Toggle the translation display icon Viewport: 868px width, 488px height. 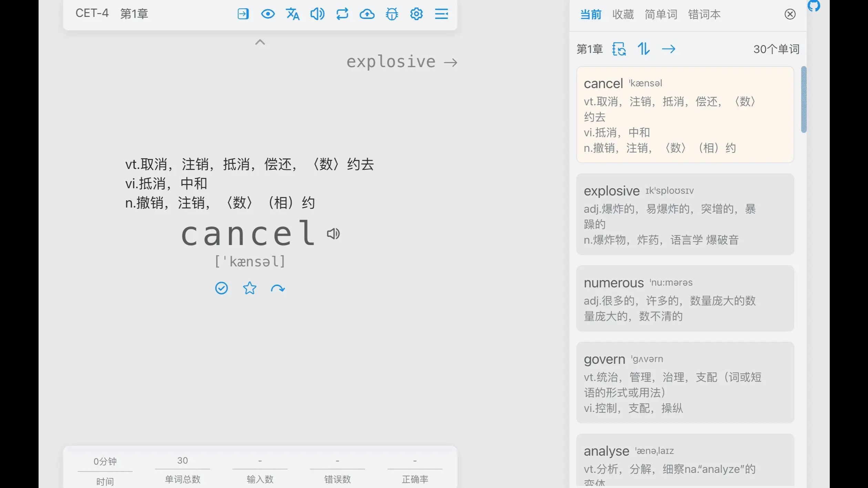pos(292,14)
